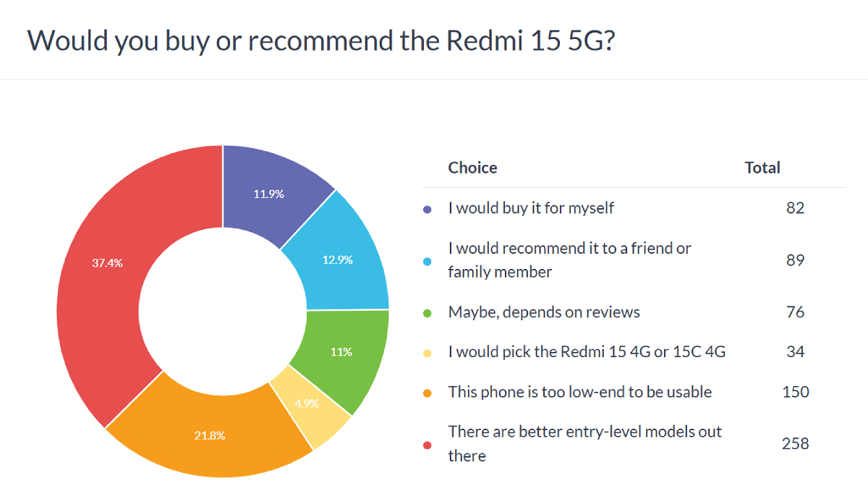The image size is (868, 501).
Task: Click green dot next to 'Maybe, depends on reviews'
Action: (x=427, y=313)
